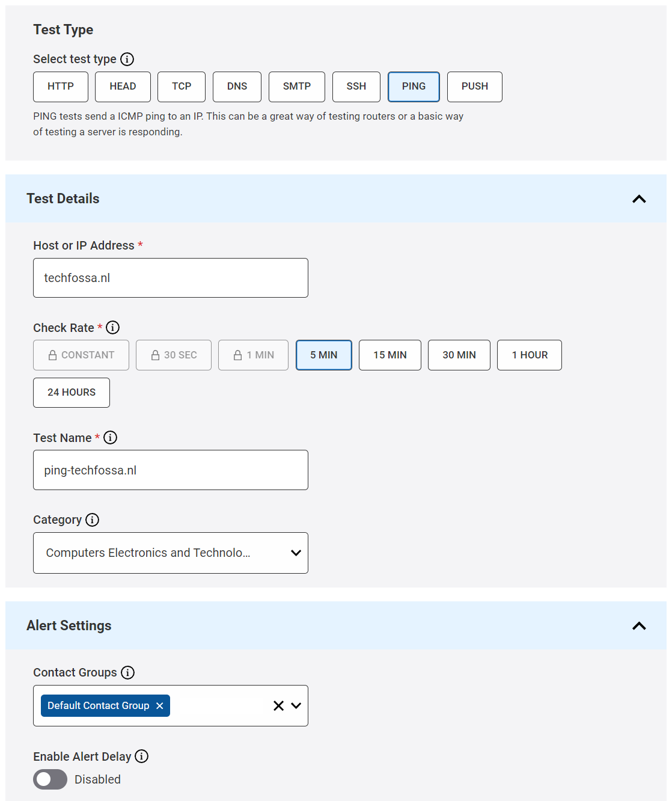Click the Check Rate info icon
Image resolution: width=672 pixels, height=801 pixels.
click(x=112, y=328)
